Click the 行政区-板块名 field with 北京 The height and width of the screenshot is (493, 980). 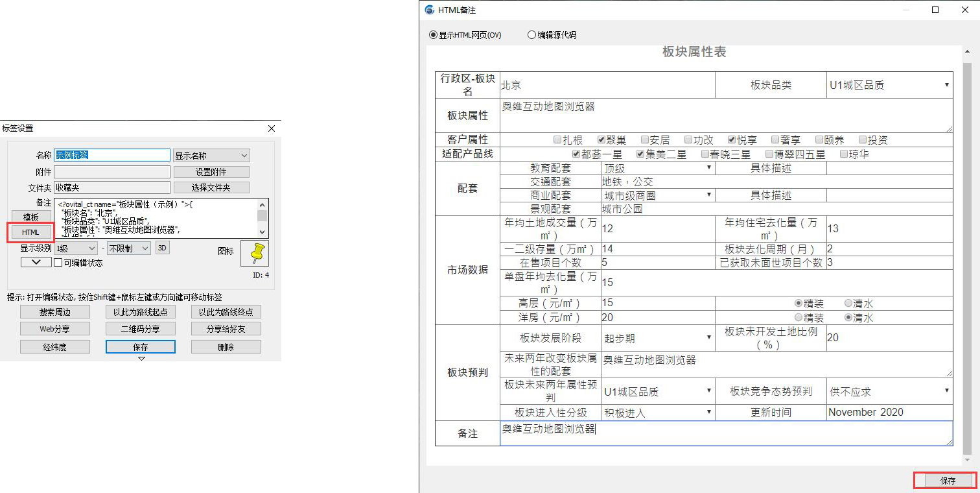pyautogui.click(x=607, y=85)
